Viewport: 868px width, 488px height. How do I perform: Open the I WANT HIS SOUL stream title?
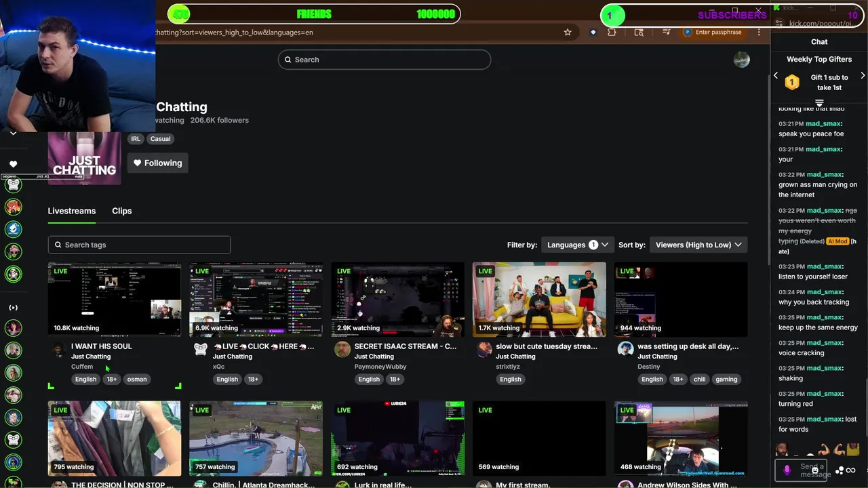[102, 346]
